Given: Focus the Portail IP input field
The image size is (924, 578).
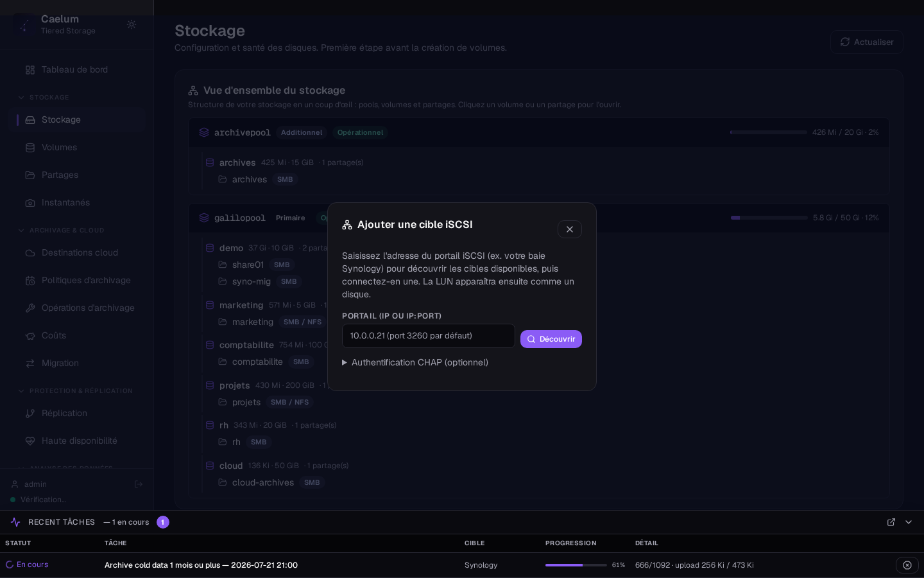Looking at the screenshot, I should pyautogui.click(x=428, y=336).
